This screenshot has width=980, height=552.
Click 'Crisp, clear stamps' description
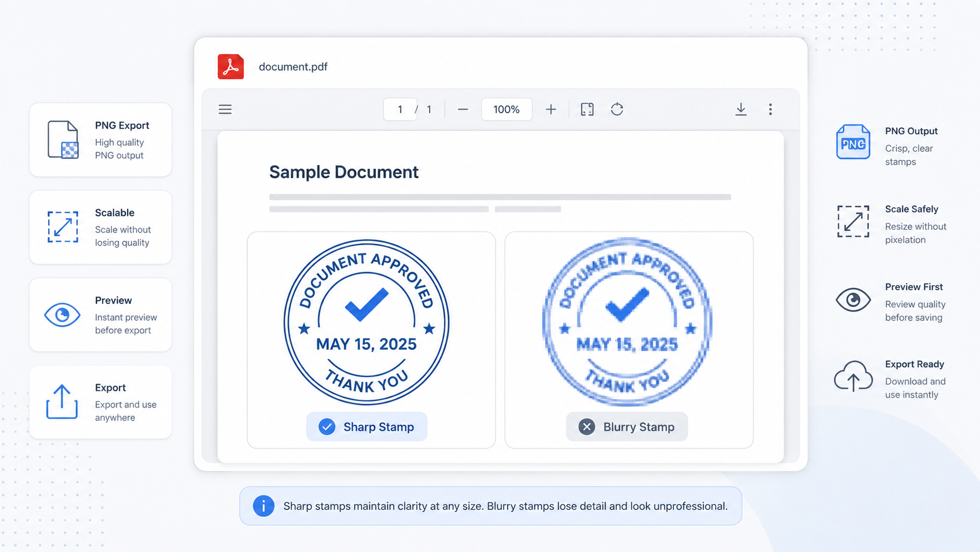[x=908, y=155]
